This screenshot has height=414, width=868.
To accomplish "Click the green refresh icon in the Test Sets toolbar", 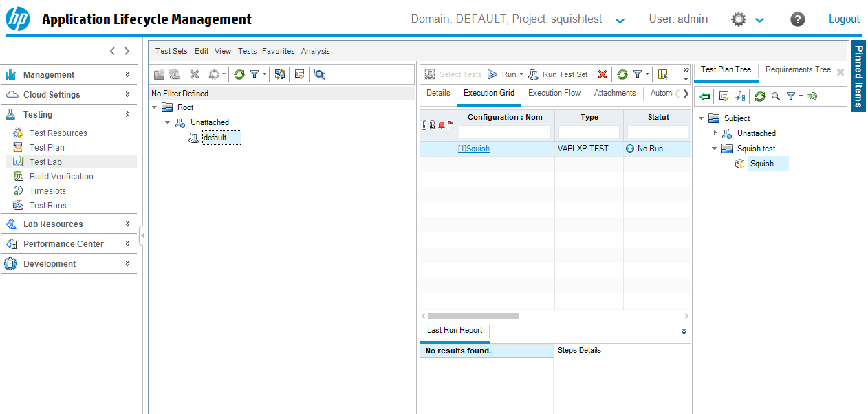I will (239, 74).
